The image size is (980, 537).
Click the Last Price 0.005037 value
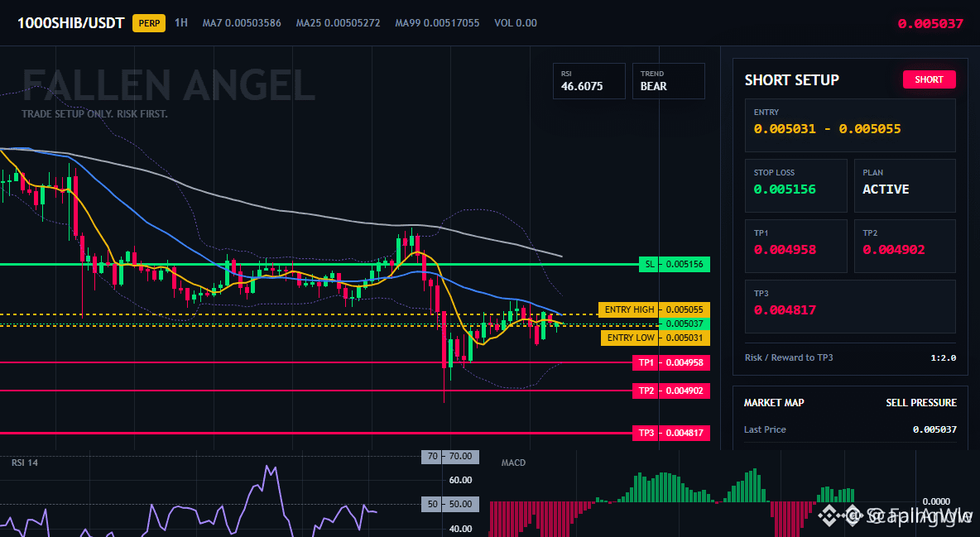click(x=934, y=429)
